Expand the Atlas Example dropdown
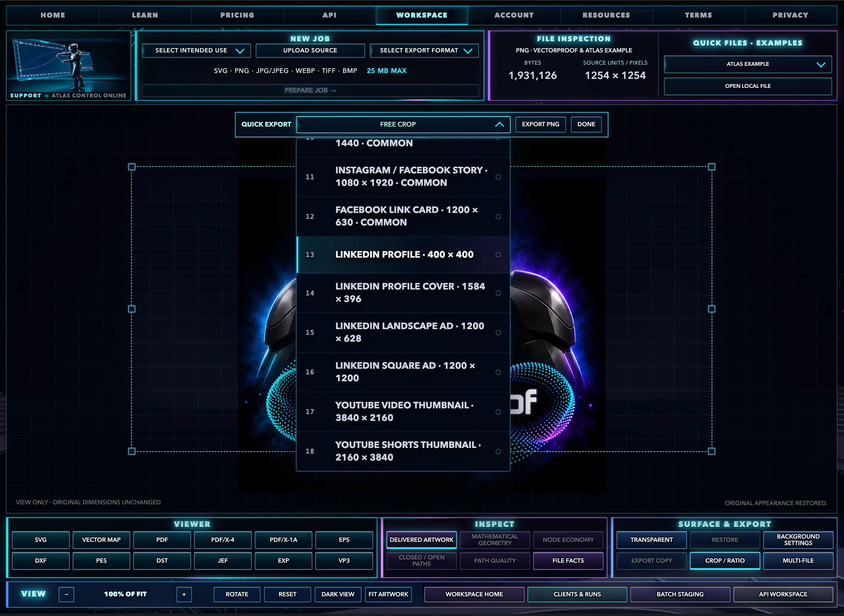This screenshot has width=844, height=616. 748,64
